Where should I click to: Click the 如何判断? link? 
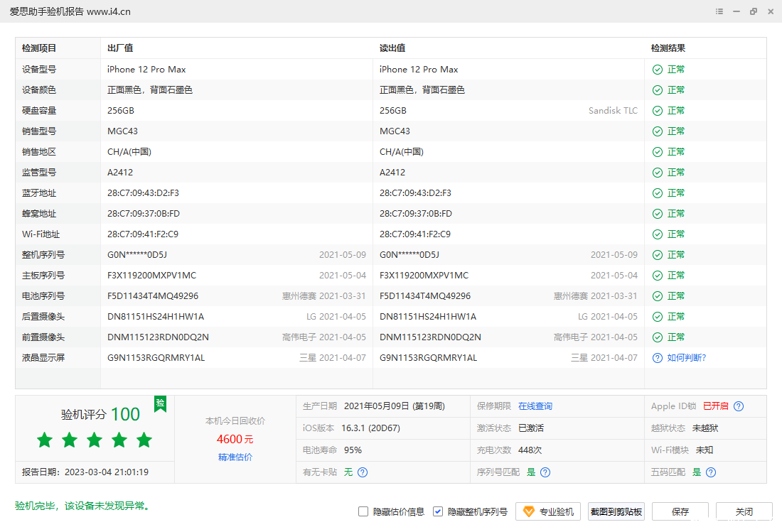click(687, 358)
